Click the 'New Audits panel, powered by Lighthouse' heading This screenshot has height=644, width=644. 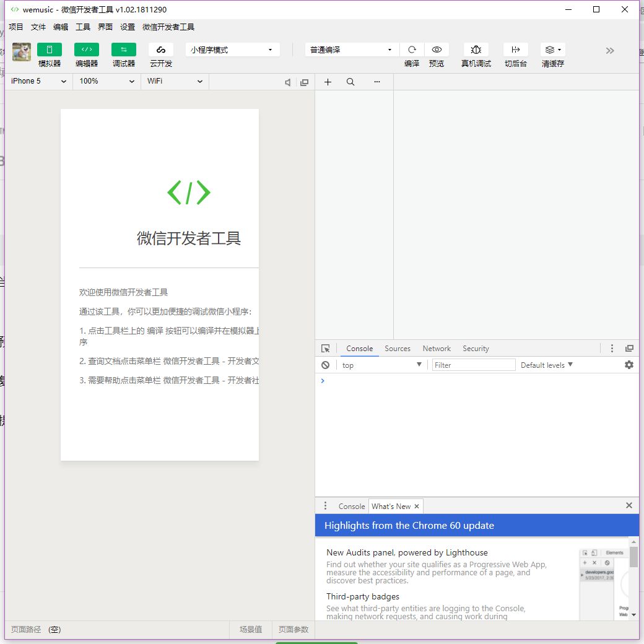click(407, 553)
